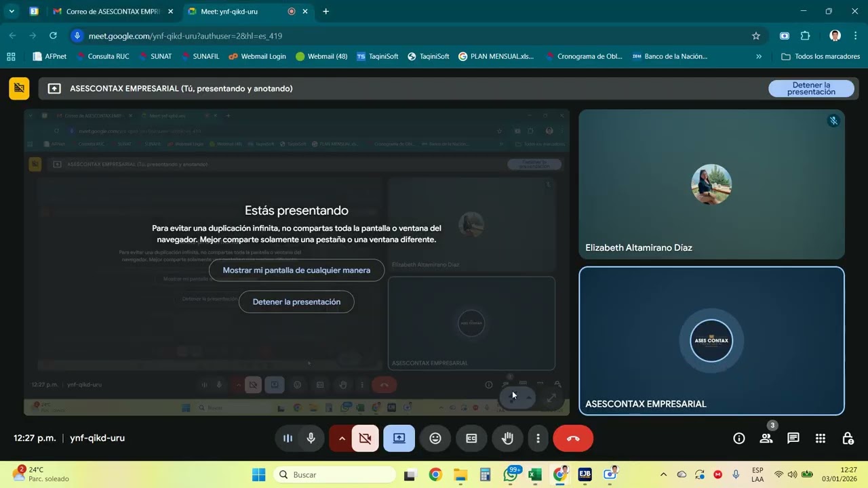Open Chrome three-dot menu
Screen dimensions: 868x488
click(x=855, y=36)
